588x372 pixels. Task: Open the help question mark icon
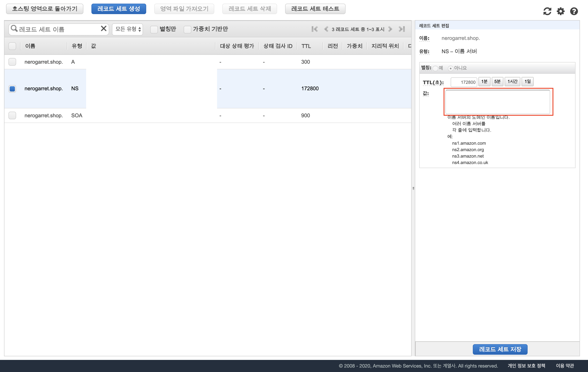[574, 11]
